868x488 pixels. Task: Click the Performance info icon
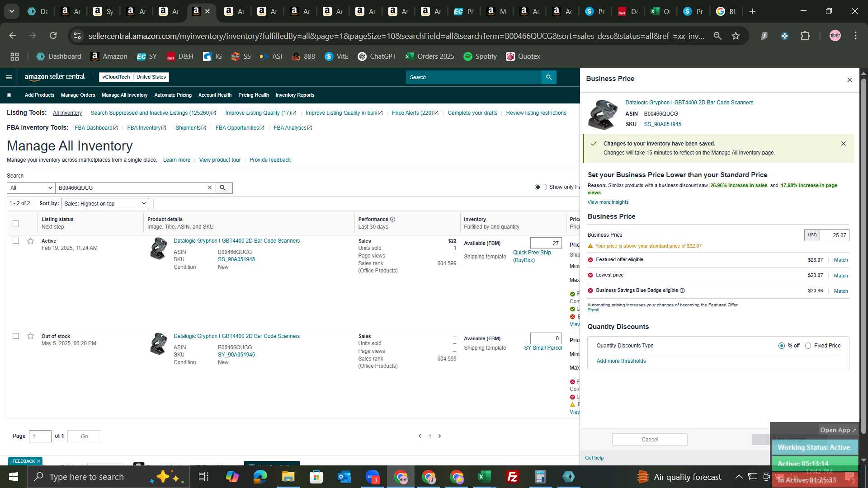[393, 220]
